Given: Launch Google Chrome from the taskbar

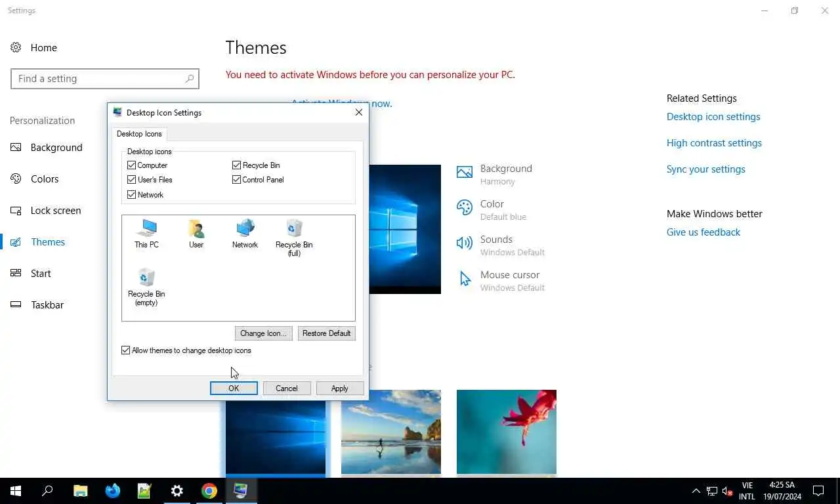Looking at the screenshot, I should point(209,491).
